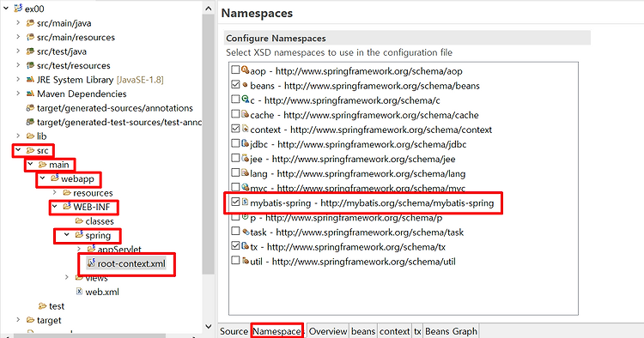Click the root-context.xml file icon

point(91,263)
